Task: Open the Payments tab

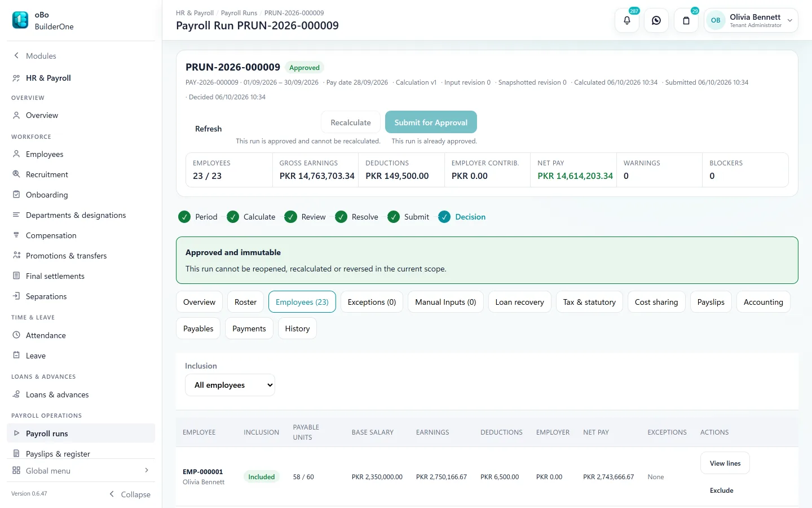Action: [x=249, y=329]
